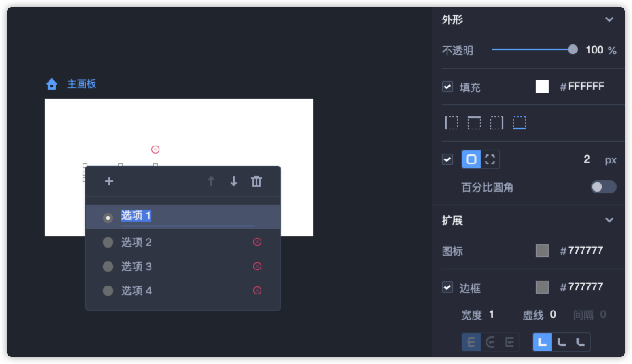Image resolution: width=632 pixels, height=364 pixels.
Task: Choose the independent corner radius icon
Action: 490,159
